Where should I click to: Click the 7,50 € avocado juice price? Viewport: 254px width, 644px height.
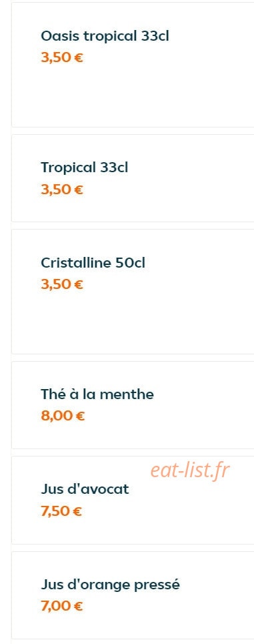(61, 511)
